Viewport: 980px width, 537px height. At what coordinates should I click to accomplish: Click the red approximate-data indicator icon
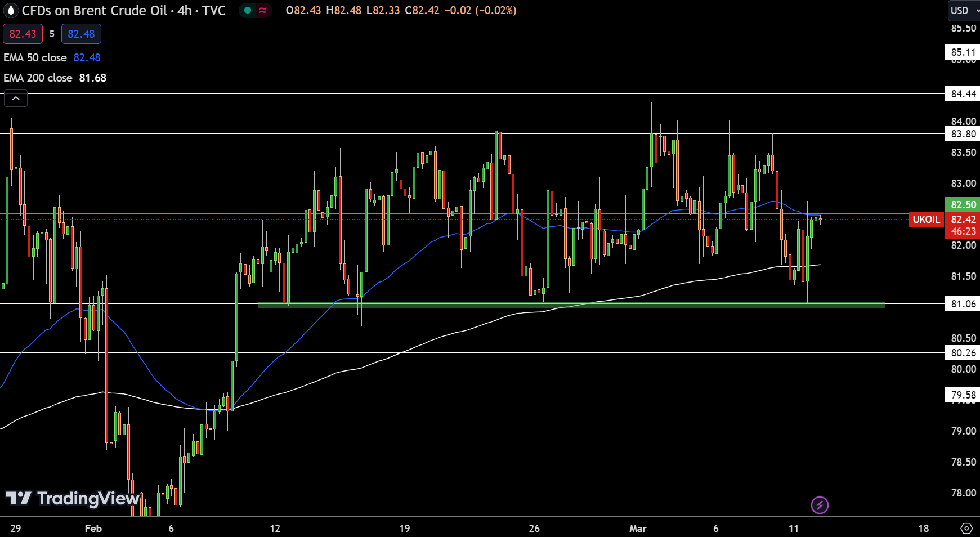click(263, 10)
